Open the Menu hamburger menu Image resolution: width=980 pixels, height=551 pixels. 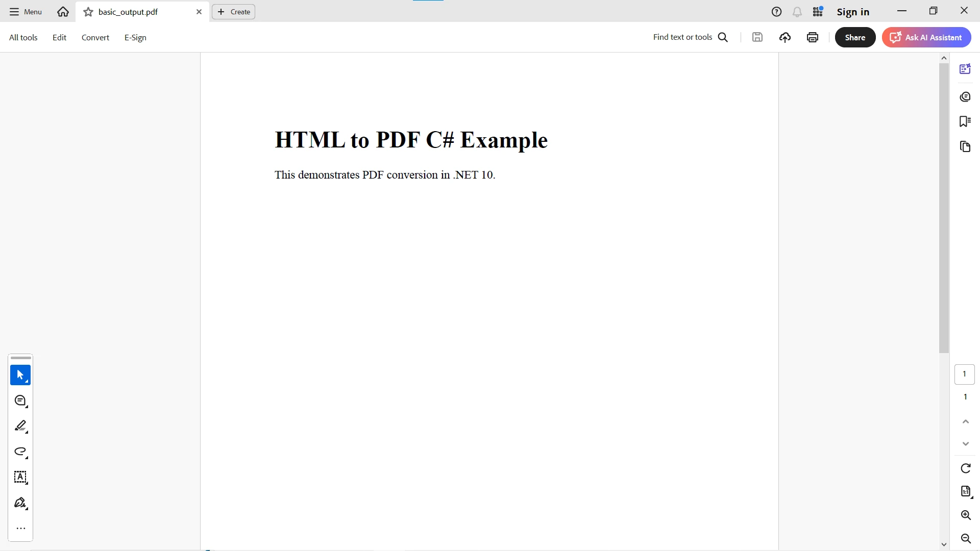[x=26, y=12]
